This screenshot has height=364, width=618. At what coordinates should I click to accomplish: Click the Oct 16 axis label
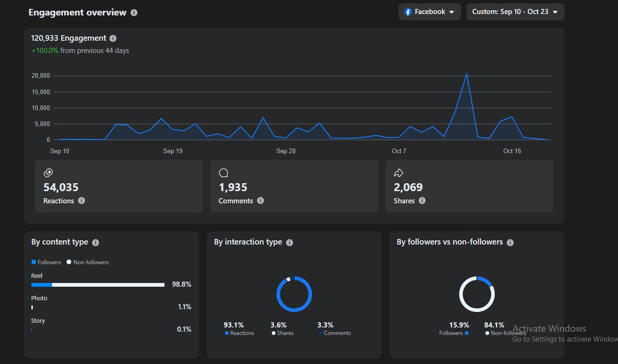pos(512,151)
